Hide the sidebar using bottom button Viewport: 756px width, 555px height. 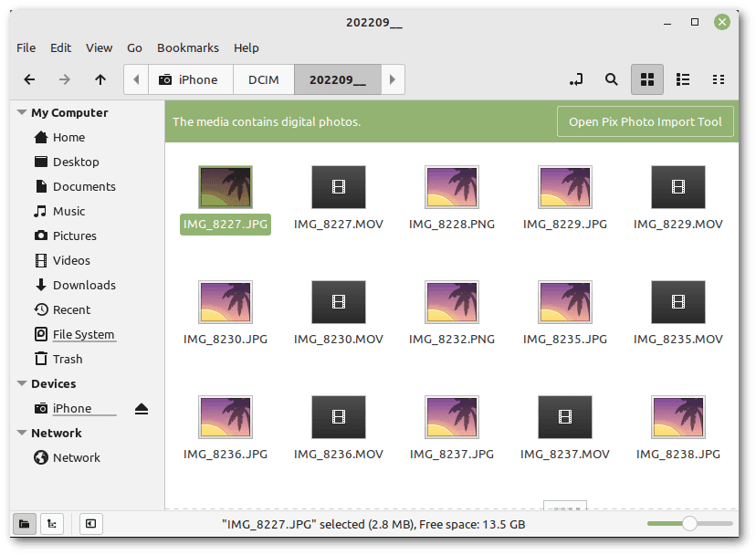[90, 524]
